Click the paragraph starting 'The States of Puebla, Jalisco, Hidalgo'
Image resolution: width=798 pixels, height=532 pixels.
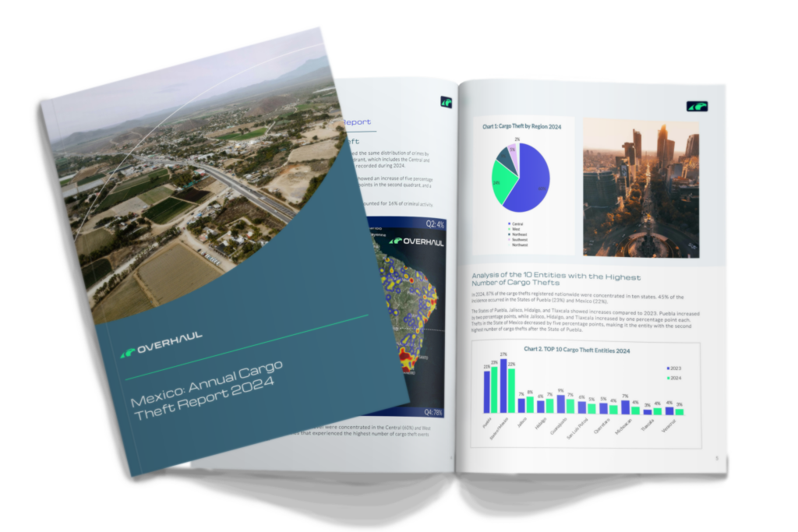tap(585, 320)
